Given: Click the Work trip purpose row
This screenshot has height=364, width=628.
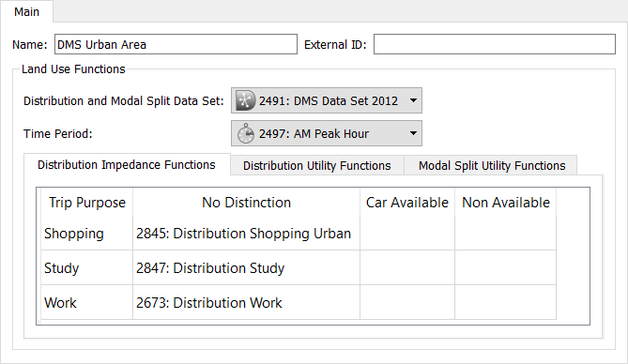Looking at the screenshot, I should pos(86,302).
